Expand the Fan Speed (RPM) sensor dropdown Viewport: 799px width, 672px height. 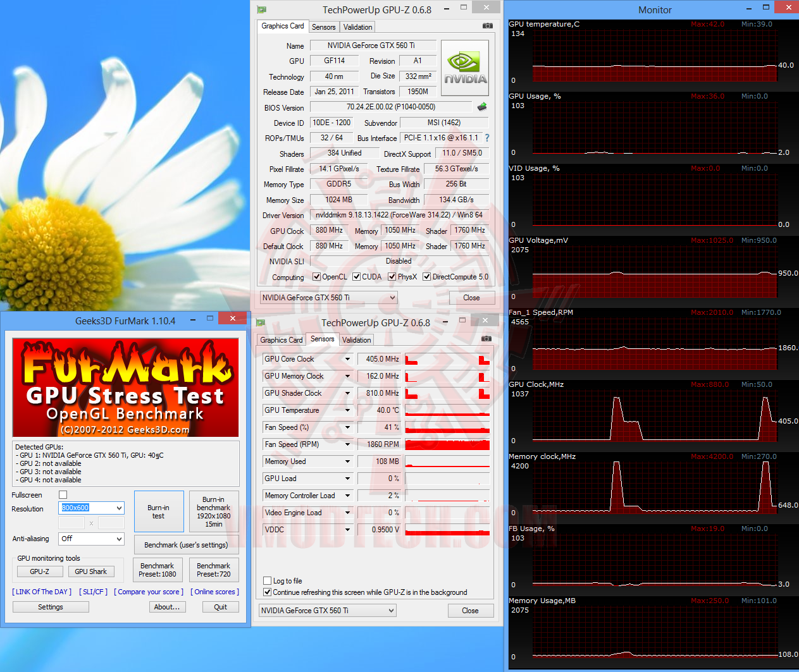click(347, 444)
